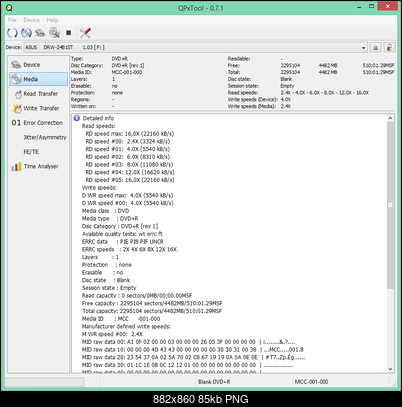Image resolution: width=402 pixels, height=407 pixels.
Task: Click 'Free capacity : 2295104 sectors' line
Action: click(x=152, y=303)
